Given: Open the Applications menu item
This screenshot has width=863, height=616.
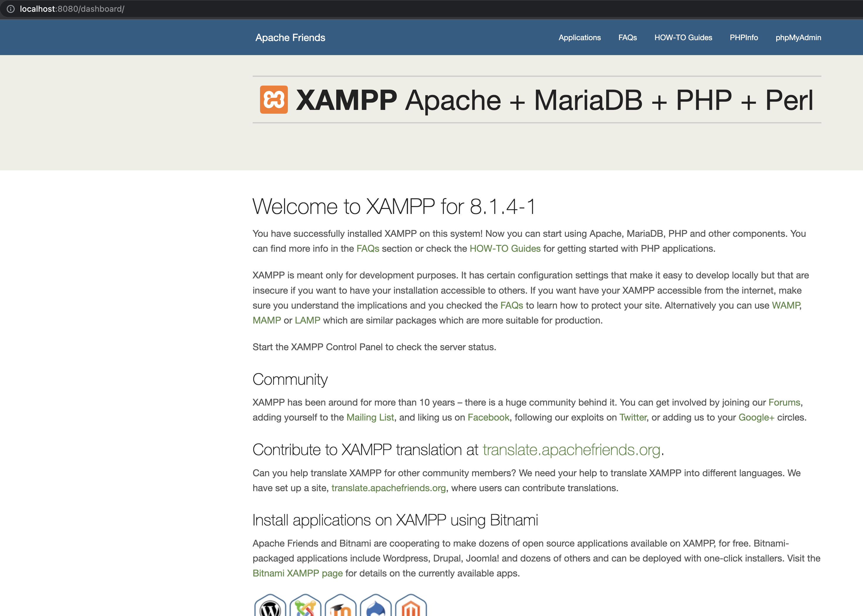Looking at the screenshot, I should [x=579, y=38].
